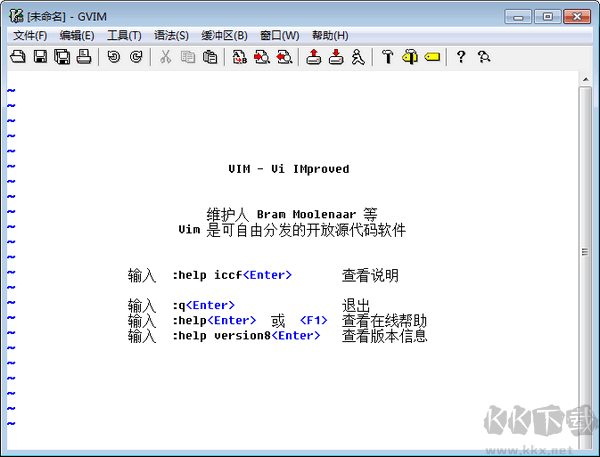
Task: Click the Paste clipboard icon
Action: [x=210, y=57]
